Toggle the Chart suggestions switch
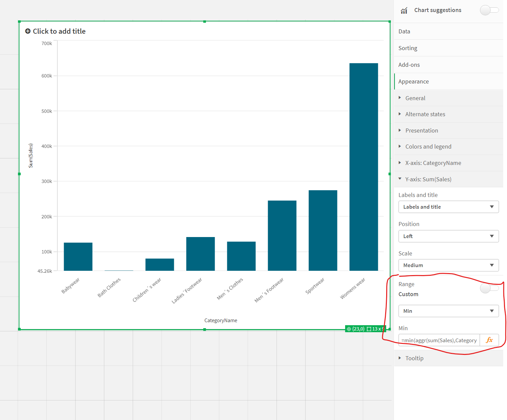The image size is (507, 420). (489, 10)
